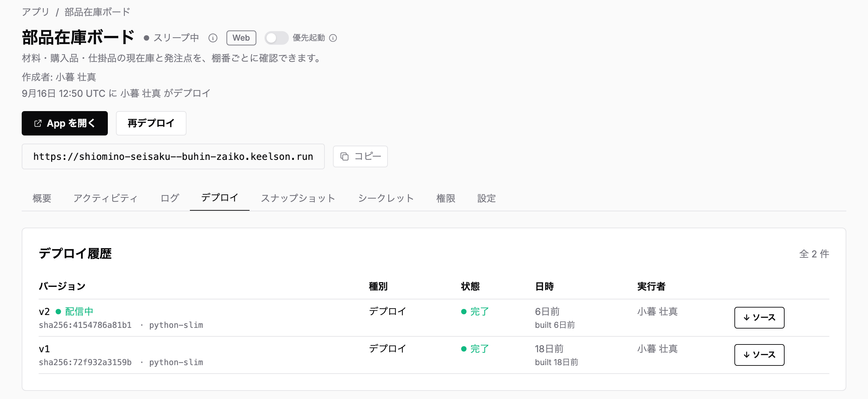Click the info icon next to 優先起動
The width and height of the screenshot is (868, 399).
333,38
